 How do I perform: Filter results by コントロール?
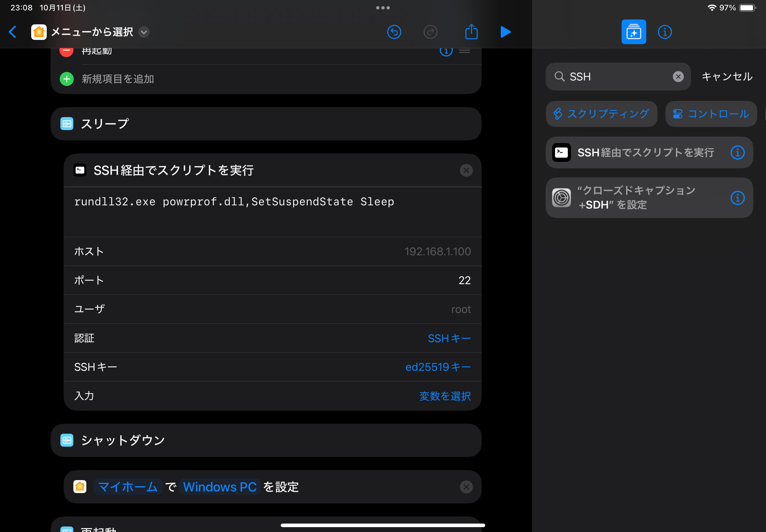[x=711, y=114]
